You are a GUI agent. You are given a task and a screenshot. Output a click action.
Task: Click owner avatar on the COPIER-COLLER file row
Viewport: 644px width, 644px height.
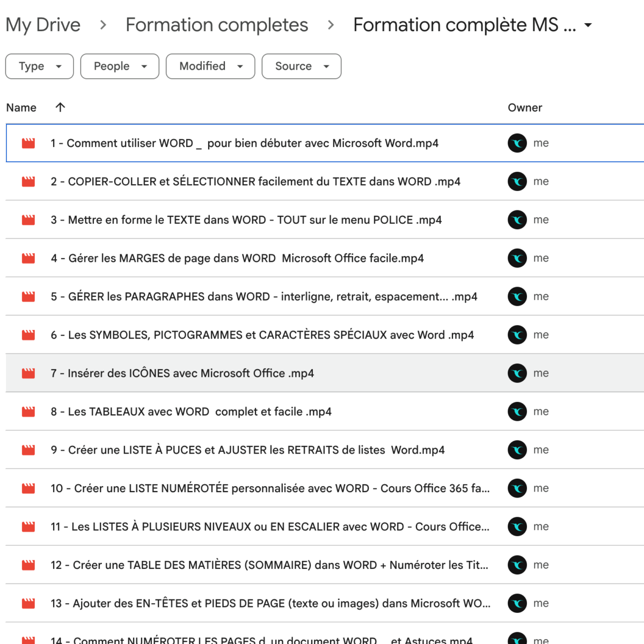pyautogui.click(x=517, y=181)
